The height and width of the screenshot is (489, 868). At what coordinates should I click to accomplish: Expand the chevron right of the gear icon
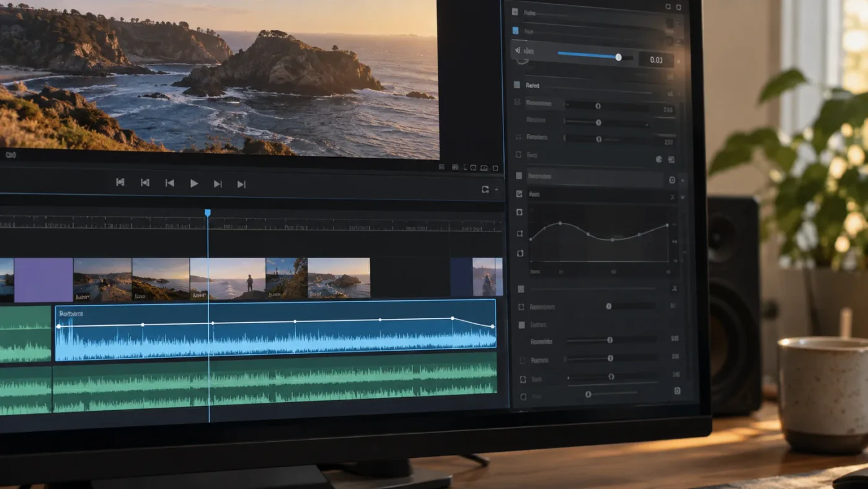pos(683,181)
